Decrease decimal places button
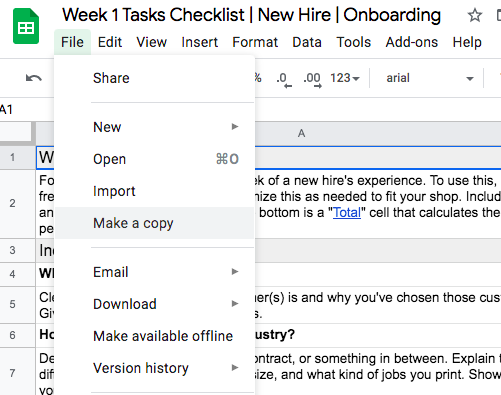The image size is (501, 395). point(284,79)
